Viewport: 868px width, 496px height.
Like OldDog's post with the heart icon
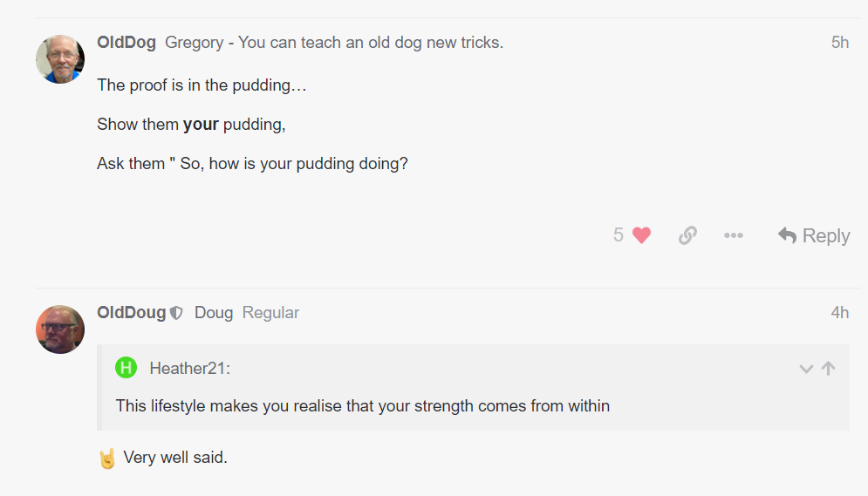coord(641,235)
